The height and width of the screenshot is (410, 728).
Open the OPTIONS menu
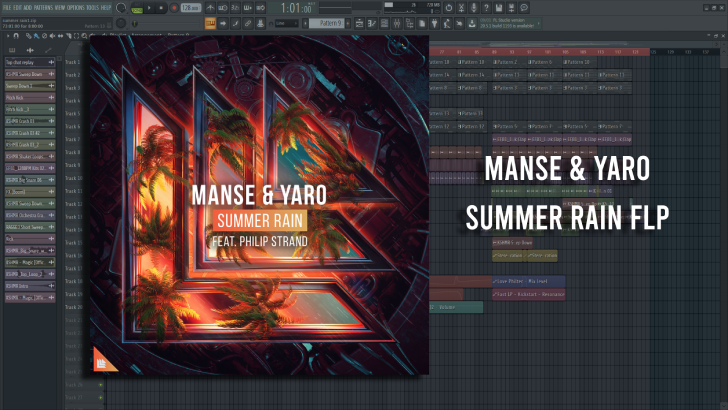click(x=76, y=8)
